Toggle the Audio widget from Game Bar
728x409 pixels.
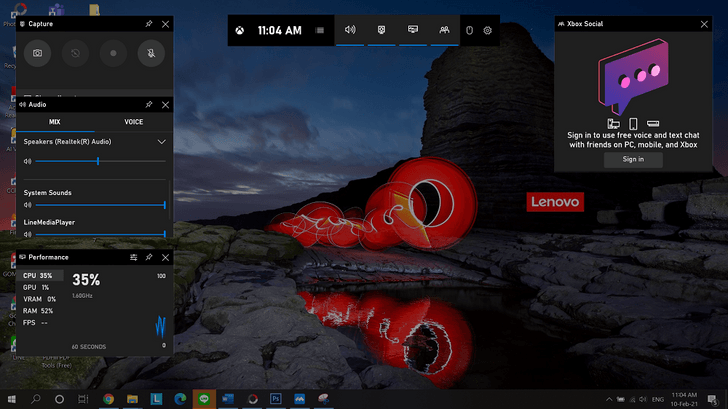350,30
